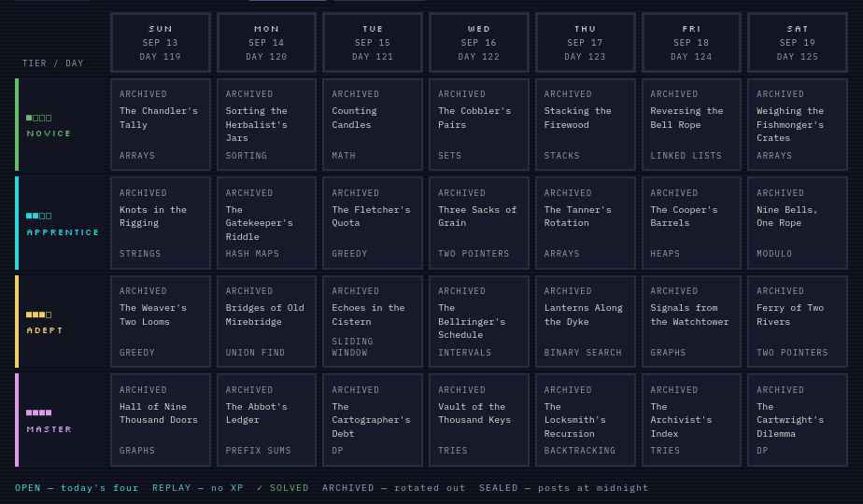Image resolution: width=863 pixels, height=504 pixels.
Task: Click the INTERVALS topic tag
Action: pyautogui.click(x=464, y=352)
